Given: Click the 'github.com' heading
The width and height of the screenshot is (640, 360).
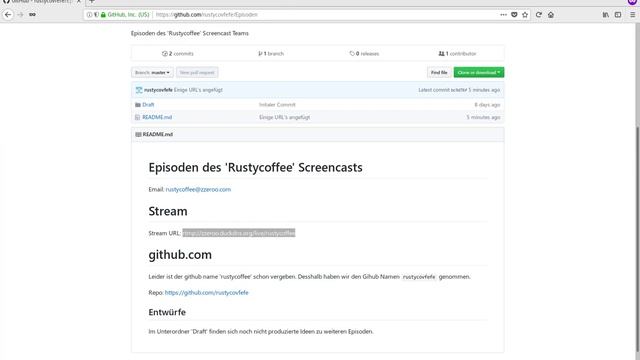Looking at the screenshot, I should pos(180,255).
